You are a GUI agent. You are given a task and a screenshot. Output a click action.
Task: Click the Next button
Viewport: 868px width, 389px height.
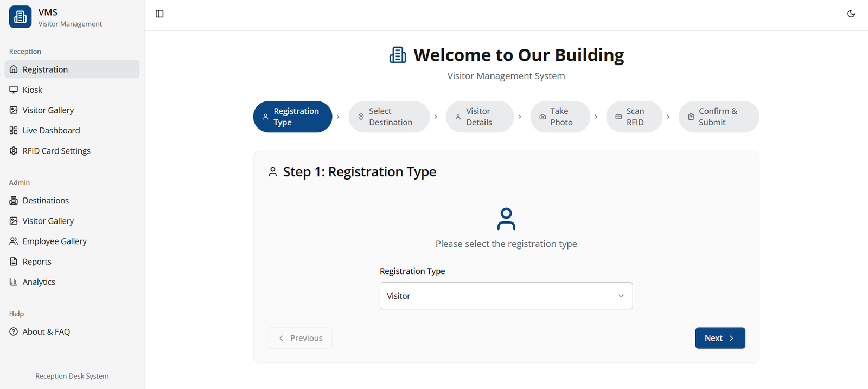[719, 338]
